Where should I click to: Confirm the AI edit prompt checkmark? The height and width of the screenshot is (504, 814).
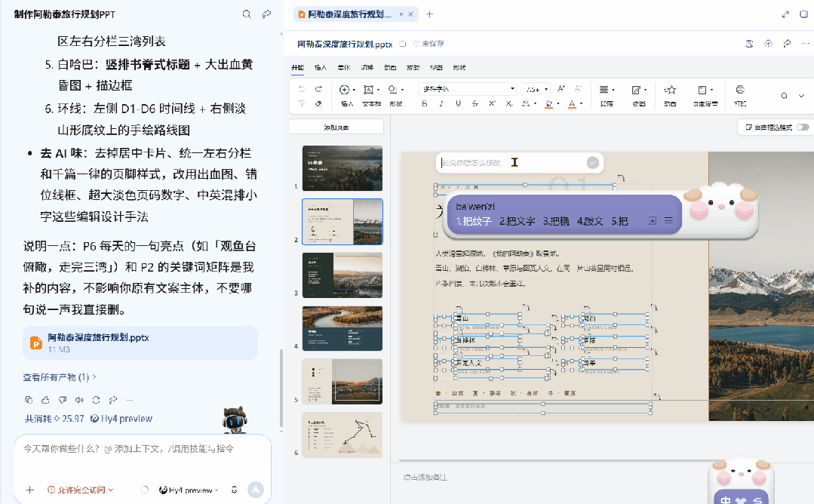click(592, 162)
